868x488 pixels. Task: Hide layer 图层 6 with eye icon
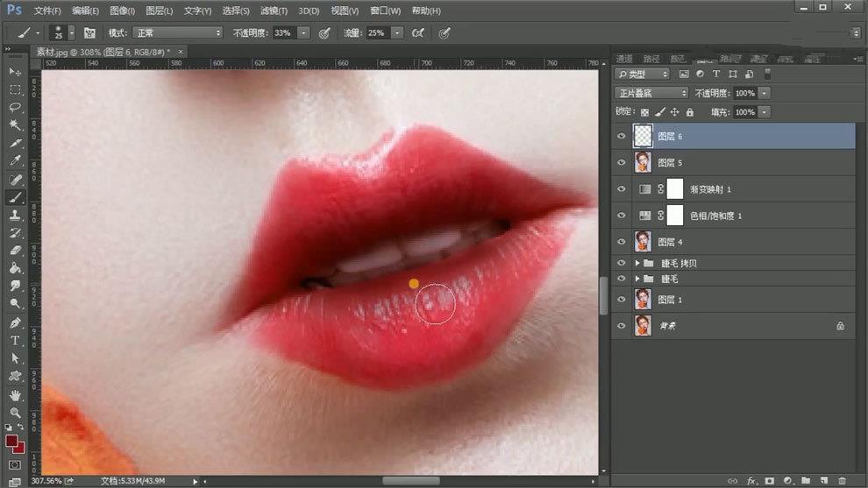pos(622,137)
